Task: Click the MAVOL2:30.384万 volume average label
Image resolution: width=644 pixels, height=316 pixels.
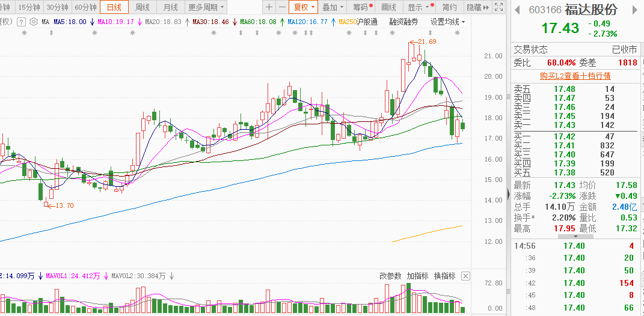Action: pyautogui.click(x=138, y=276)
